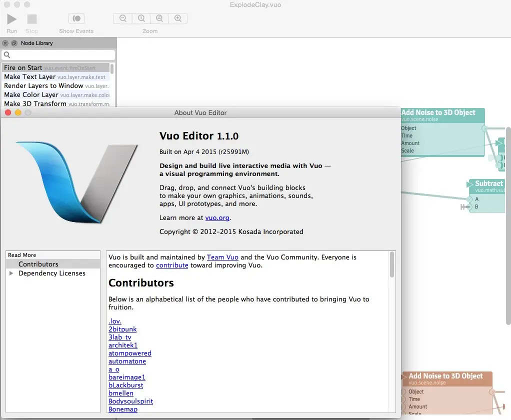
Task: Click the Run play icon
Action: tap(11, 19)
